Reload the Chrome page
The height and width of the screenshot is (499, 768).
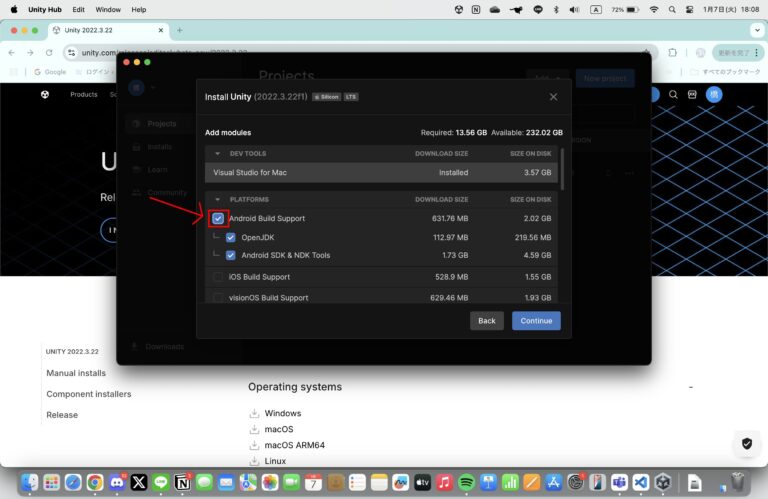click(x=50, y=52)
